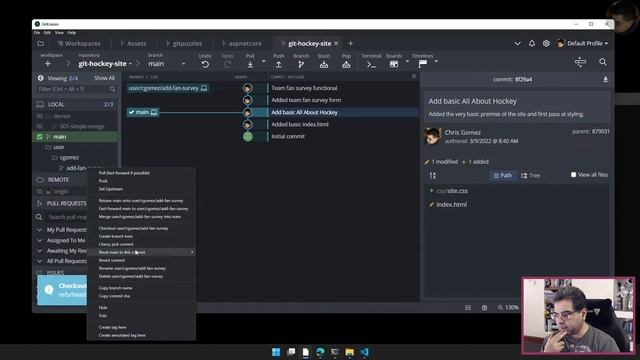Click the list layout icon in status bar

click(x=468, y=308)
